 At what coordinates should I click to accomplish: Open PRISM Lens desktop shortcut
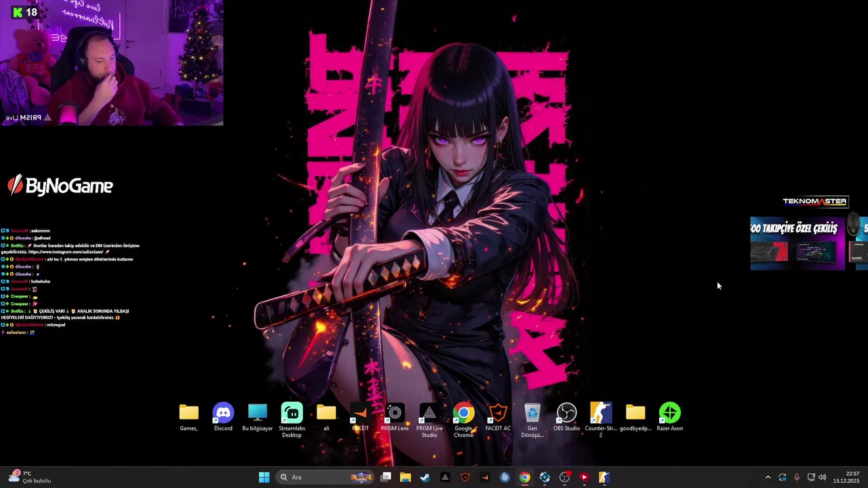pos(395,417)
